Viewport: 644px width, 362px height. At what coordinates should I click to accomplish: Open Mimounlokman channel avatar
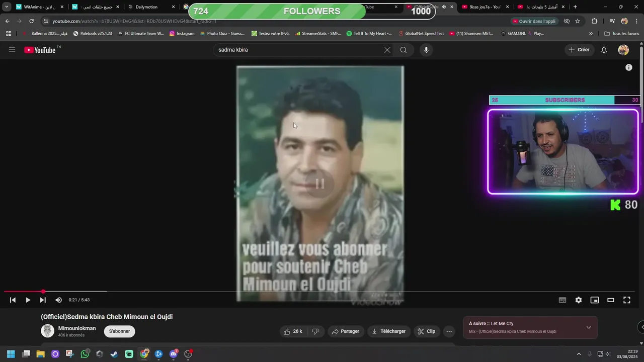(47, 331)
